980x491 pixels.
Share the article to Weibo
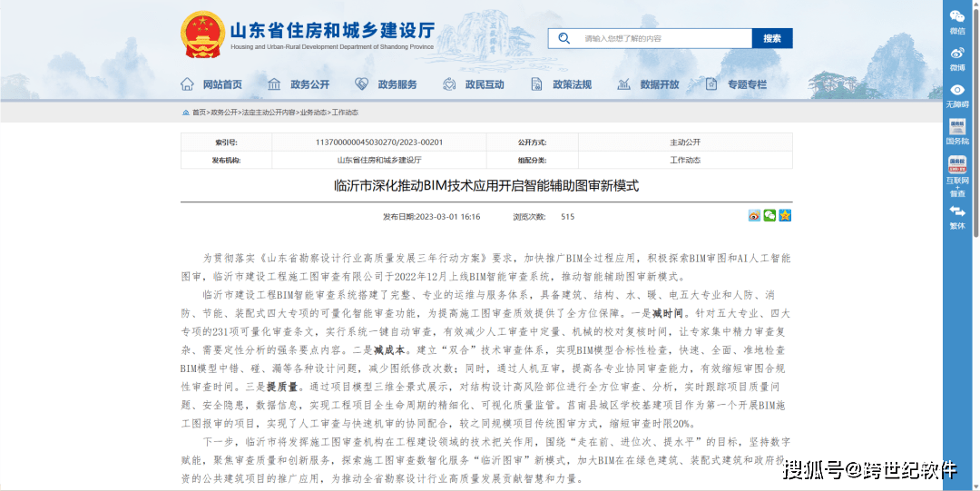[x=755, y=216]
